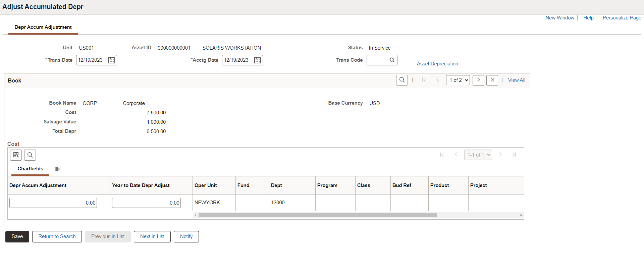Viewport: 644px width, 278px height.
Task: Open the Trans Date calendar picker
Action: point(112,60)
